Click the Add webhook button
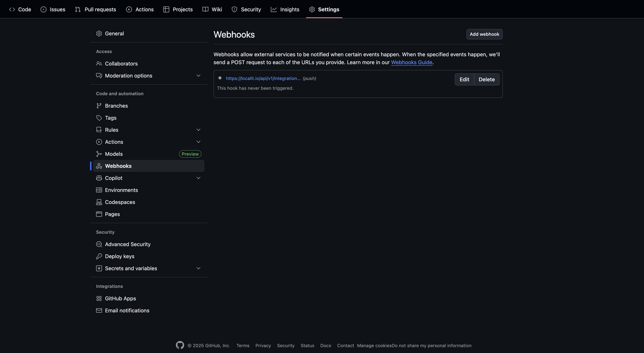Image resolution: width=644 pixels, height=353 pixels. [484, 34]
